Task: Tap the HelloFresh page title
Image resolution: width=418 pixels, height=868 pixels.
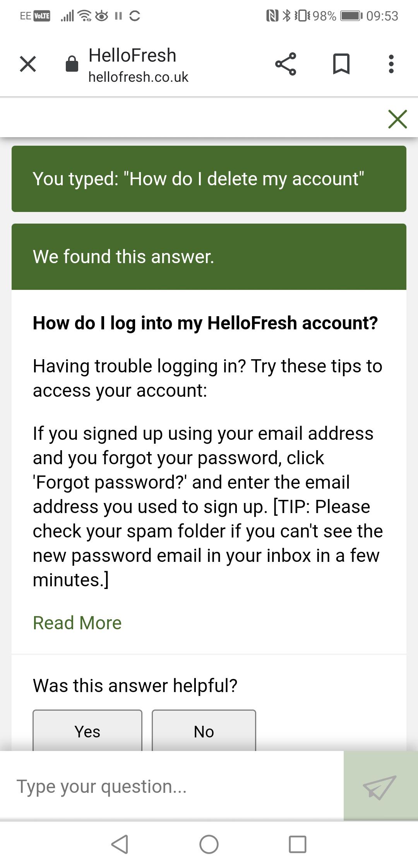Action: (x=132, y=55)
